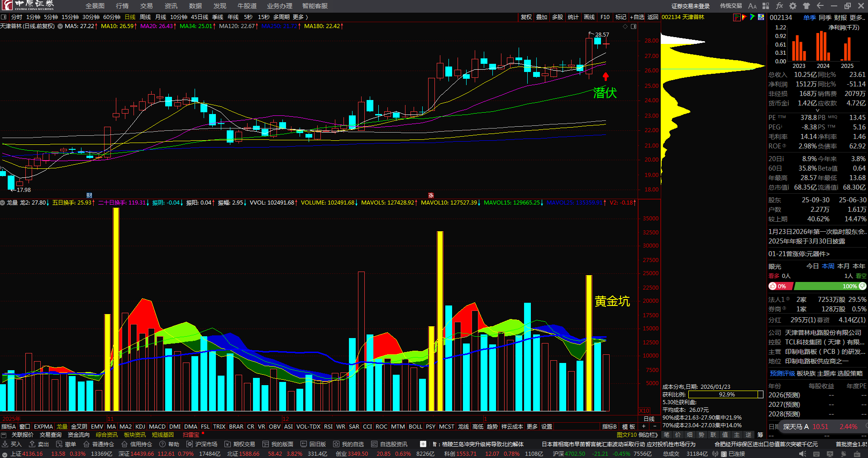The image size is (868, 458).
Task: Toggle 侧边栏 sidebar visibility
Action: 648,435
